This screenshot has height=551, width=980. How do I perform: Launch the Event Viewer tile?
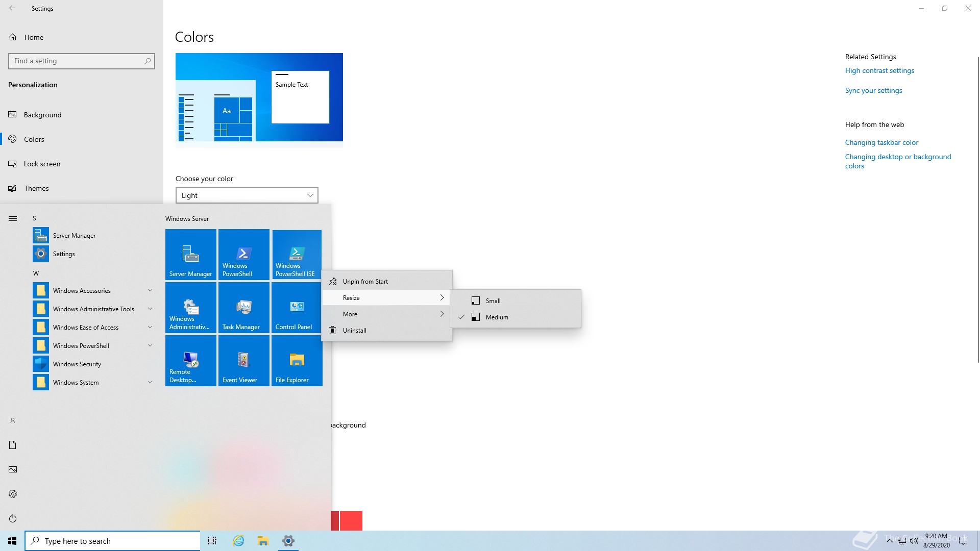click(244, 360)
